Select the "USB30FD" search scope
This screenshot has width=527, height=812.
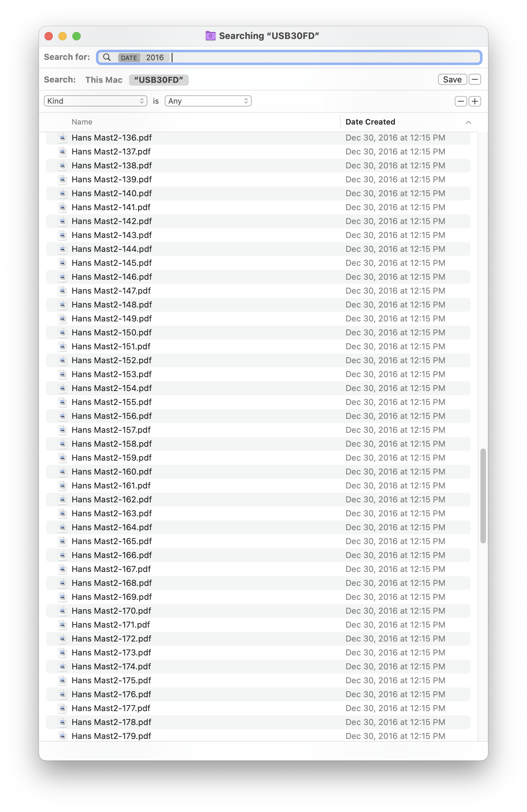159,80
